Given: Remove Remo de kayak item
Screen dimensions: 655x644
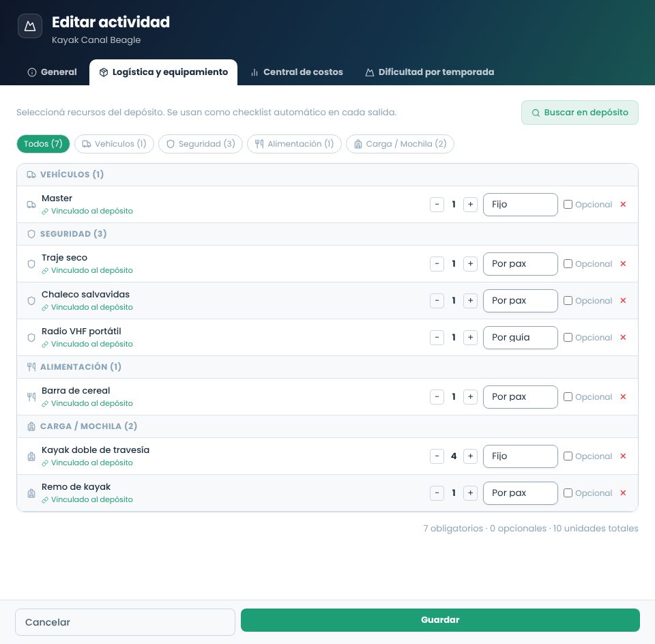Looking at the screenshot, I should point(623,493).
